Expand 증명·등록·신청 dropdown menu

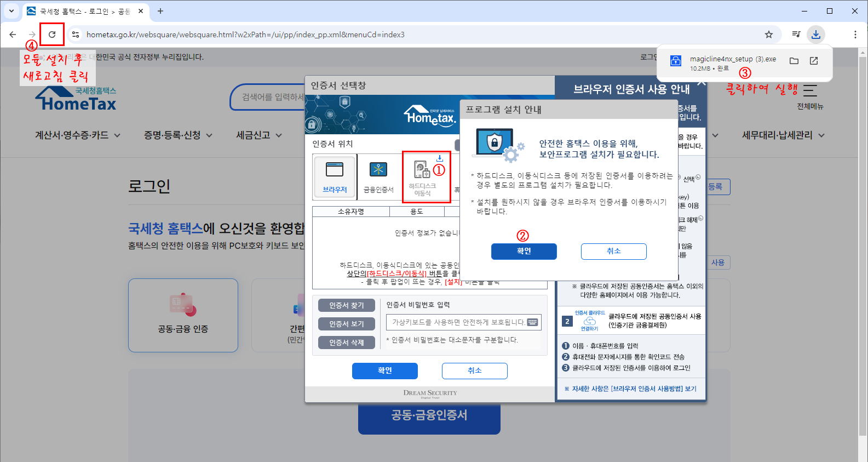tap(178, 135)
